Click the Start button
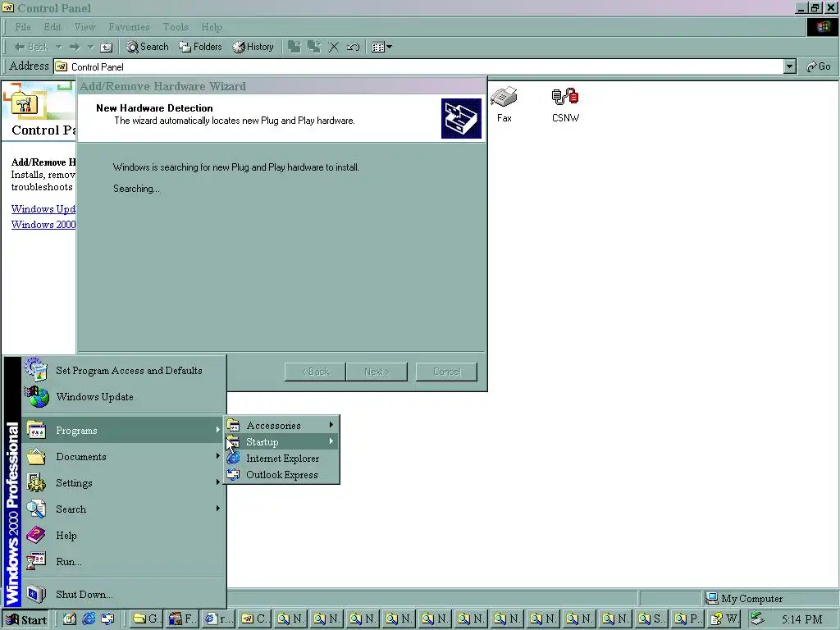This screenshot has height=630, width=840. click(25, 620)
